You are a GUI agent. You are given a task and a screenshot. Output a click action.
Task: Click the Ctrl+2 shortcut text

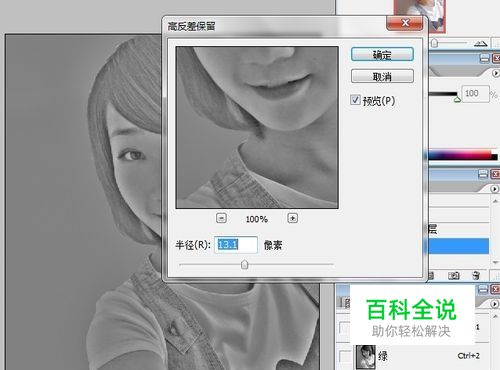pos(468,356)
